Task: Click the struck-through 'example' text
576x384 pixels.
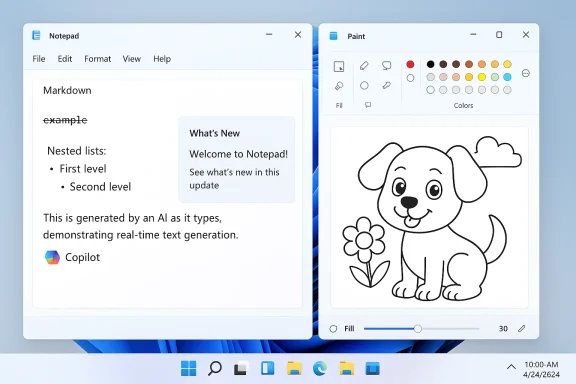Action: pyautogui.click(x=65, y=120)
